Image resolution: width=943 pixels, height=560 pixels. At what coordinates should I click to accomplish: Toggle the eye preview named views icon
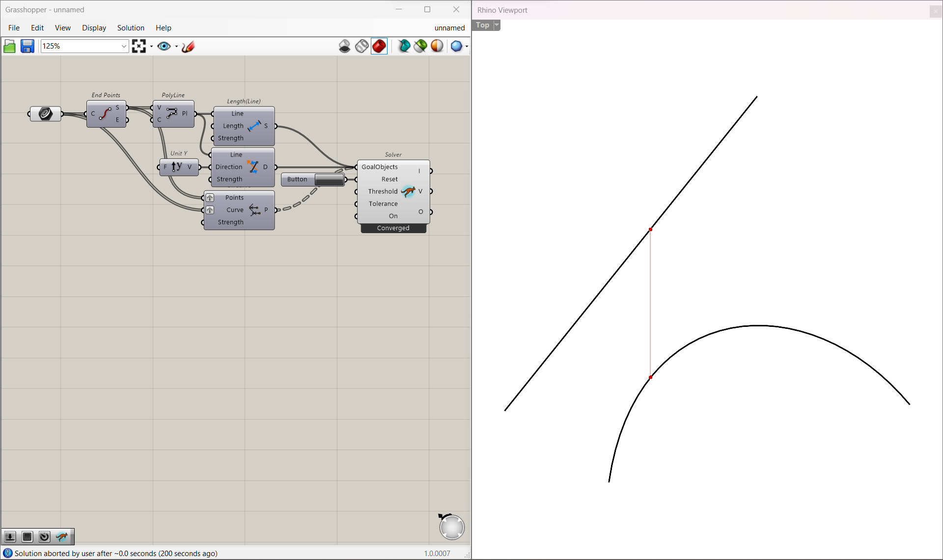(x=164, y=46)
